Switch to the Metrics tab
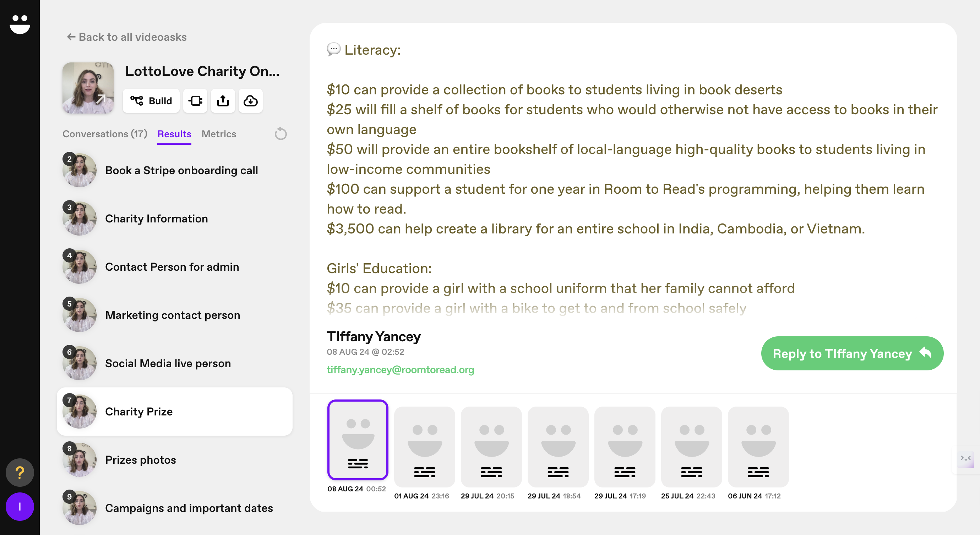The image size is (980, 535). pyautogui.click(x=219, y=134)
